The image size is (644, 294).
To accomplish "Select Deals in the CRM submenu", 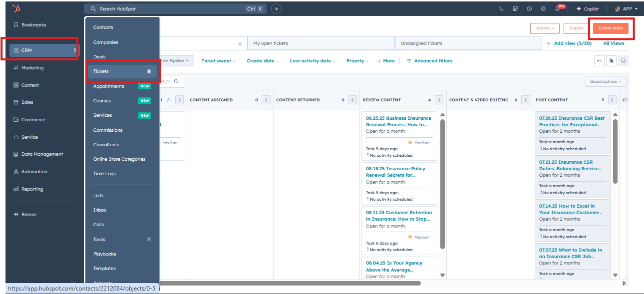I will point(99,57).
